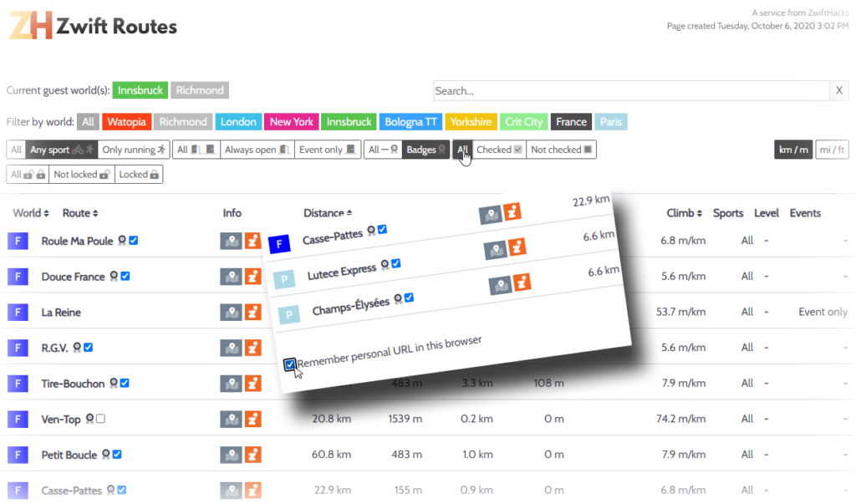Select the Innsbruck guest world tag
The image size is (856, 504).
pos(140,90)
